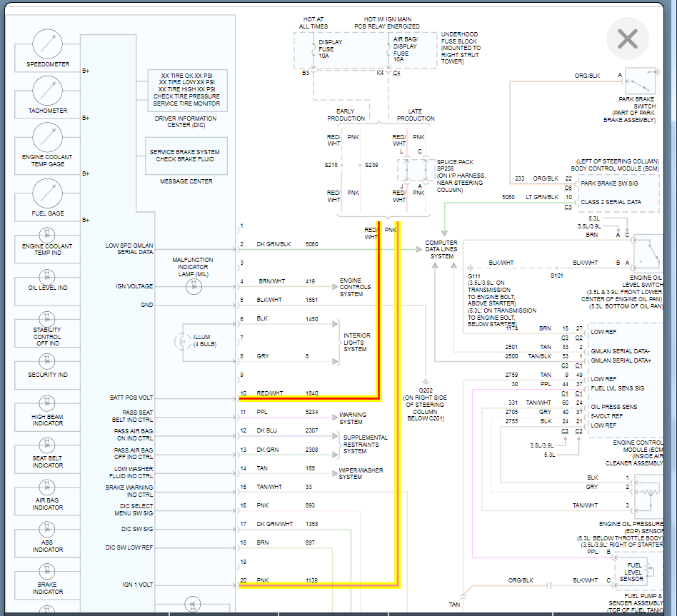Select the Supplemental Restraints System reference
The height and width of the screenshot is (616, 677).
[x=365, y=444]
